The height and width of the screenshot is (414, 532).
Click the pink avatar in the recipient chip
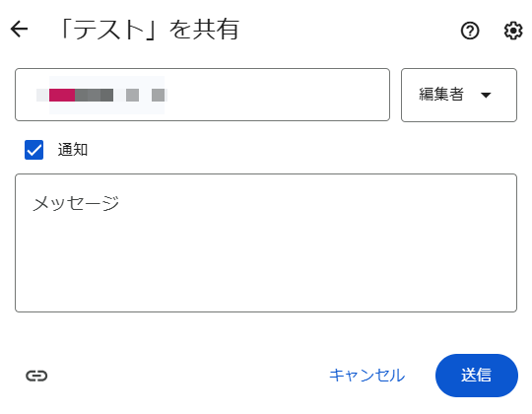tap(62, 95)
